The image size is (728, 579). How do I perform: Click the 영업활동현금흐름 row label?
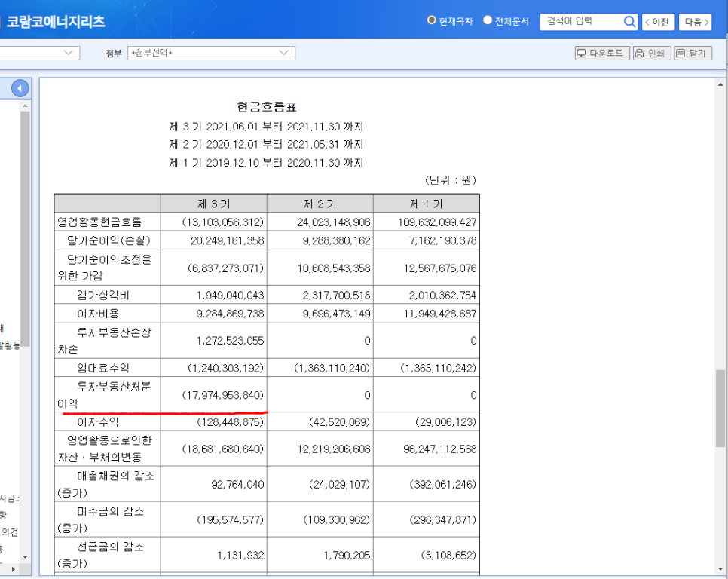click(x=99, y=222)
